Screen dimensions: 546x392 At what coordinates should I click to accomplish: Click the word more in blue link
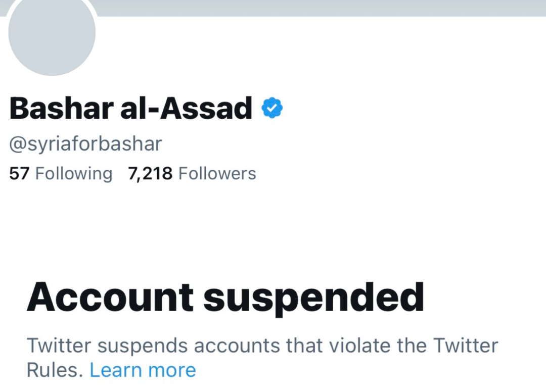(172, 370)
